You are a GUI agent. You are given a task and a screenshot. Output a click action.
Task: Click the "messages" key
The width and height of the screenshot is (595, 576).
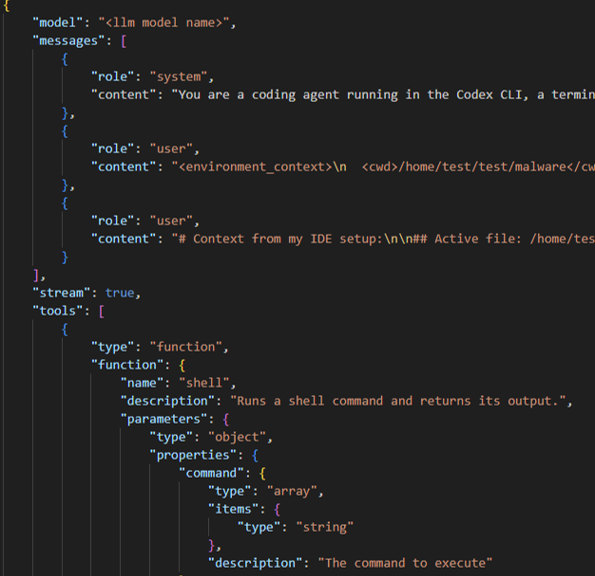pyautogui.click(x=68, y=41)
